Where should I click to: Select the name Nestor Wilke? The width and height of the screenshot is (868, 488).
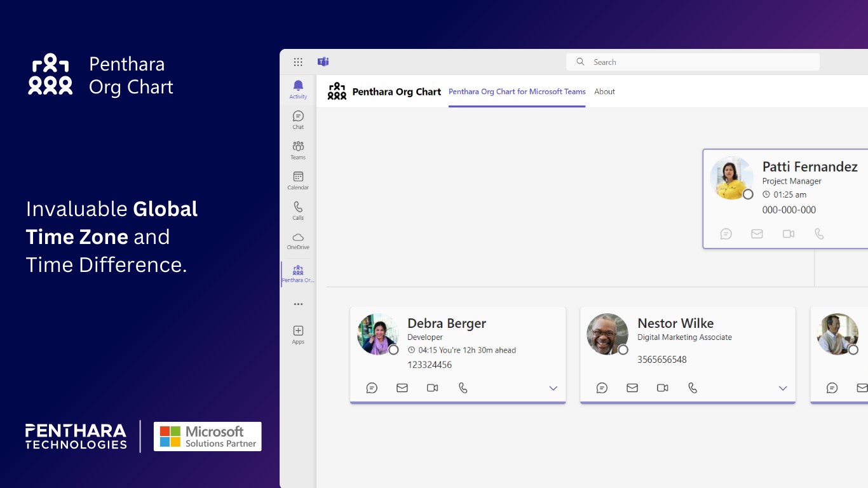675,323
